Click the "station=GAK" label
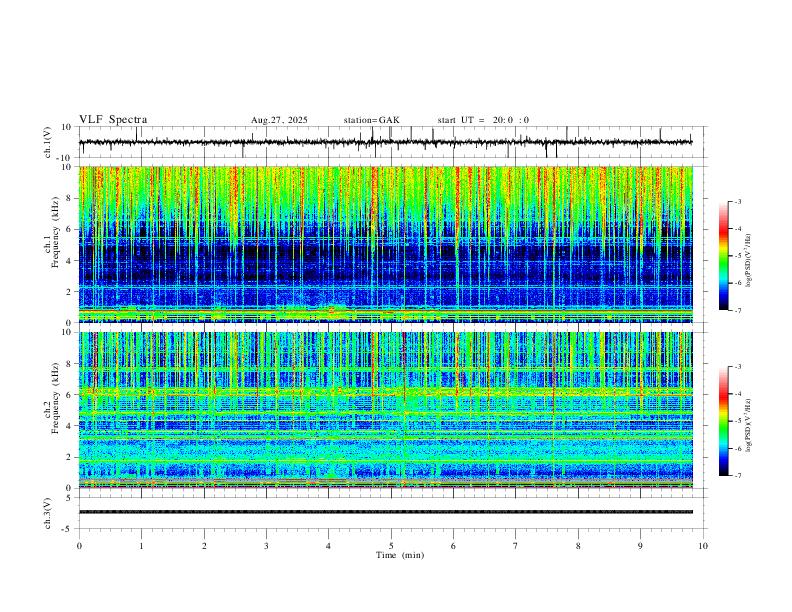792x612 pixels. pos(371,120)
